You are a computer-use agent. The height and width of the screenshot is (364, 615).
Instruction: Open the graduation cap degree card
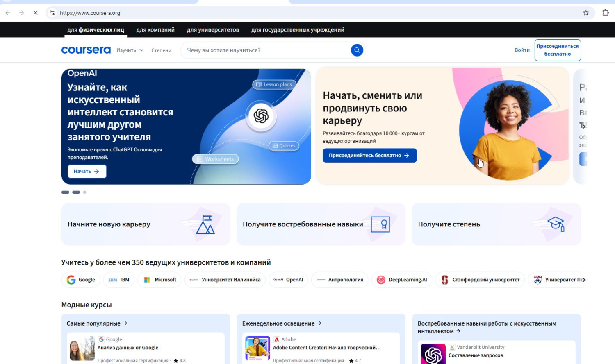(x=496, y=224)
